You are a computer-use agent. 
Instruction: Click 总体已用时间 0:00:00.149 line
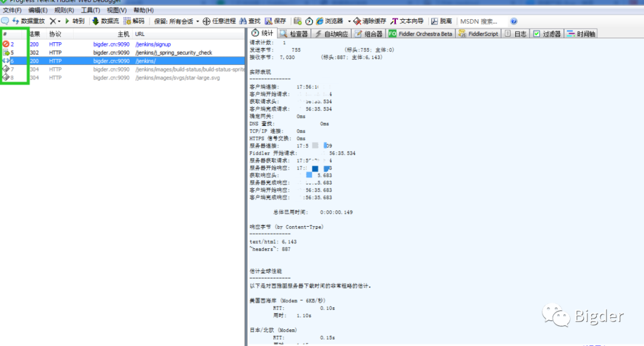(313, 212)
